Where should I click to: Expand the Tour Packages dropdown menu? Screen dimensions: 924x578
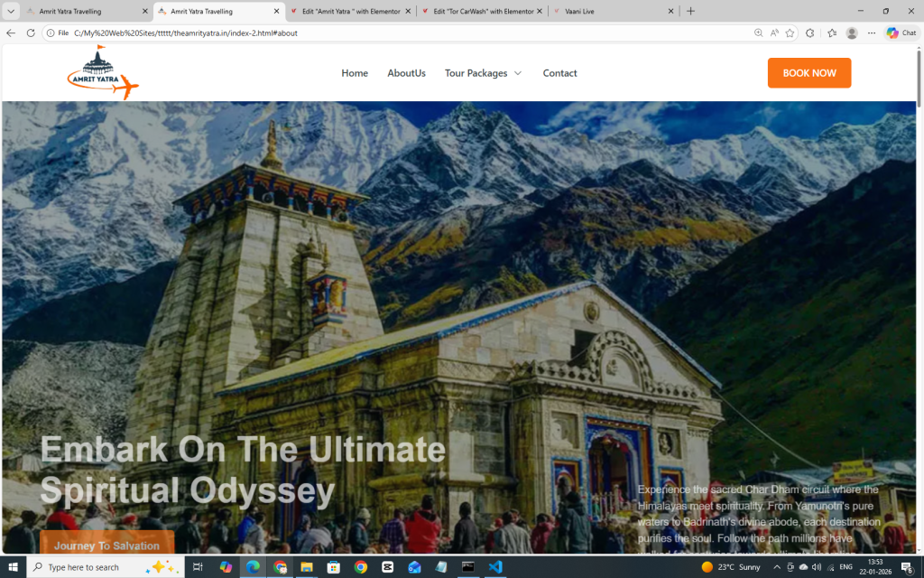483,73
